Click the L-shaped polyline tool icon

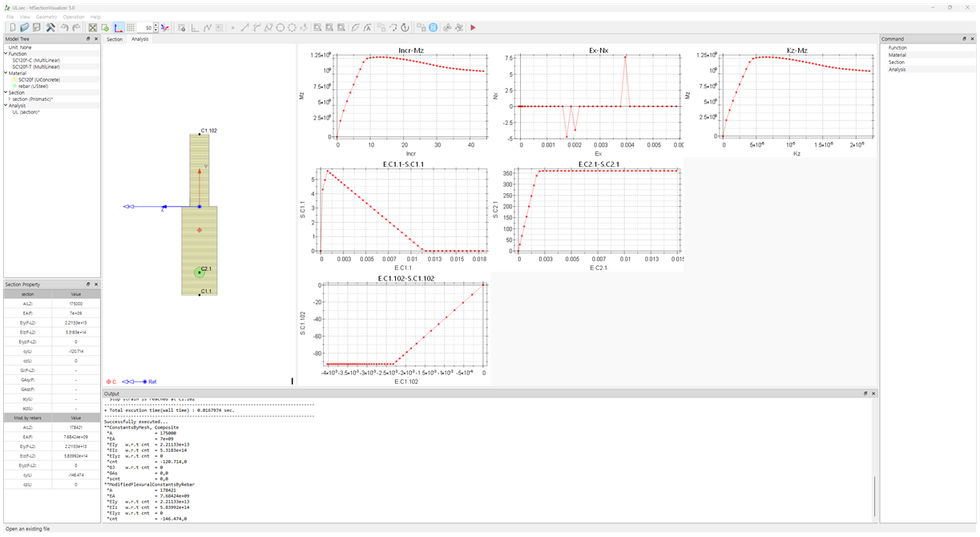pyautogui.click(x=195, y=27)
